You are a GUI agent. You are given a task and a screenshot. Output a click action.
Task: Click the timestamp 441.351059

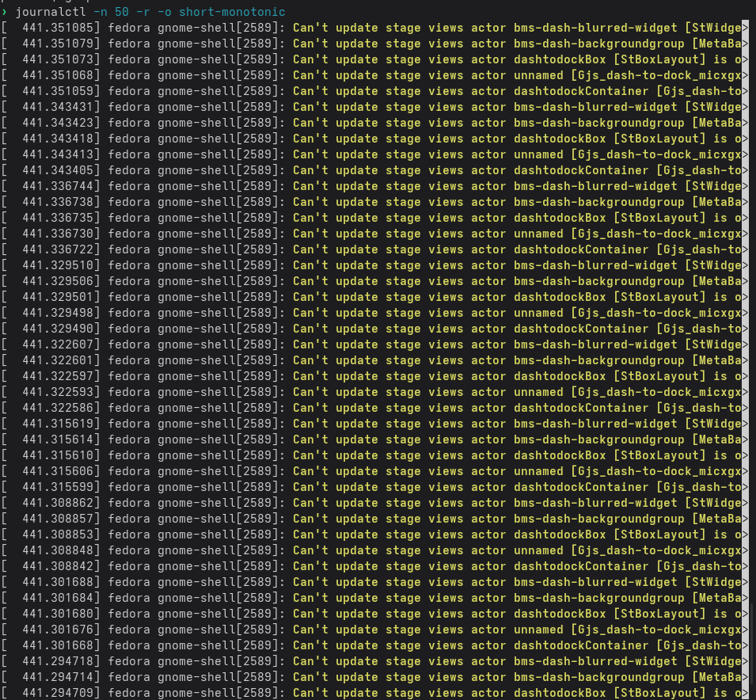[58, 91]
